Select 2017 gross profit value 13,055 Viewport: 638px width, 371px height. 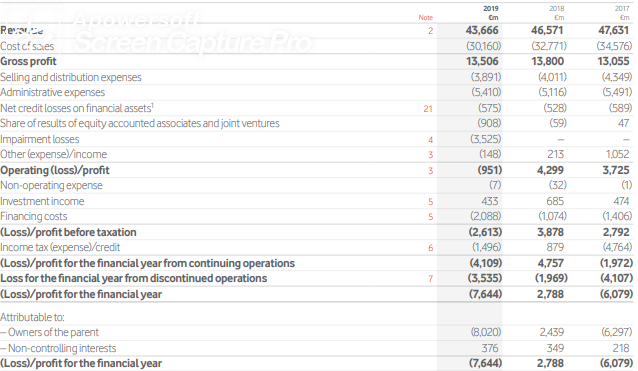pos(614,61)
